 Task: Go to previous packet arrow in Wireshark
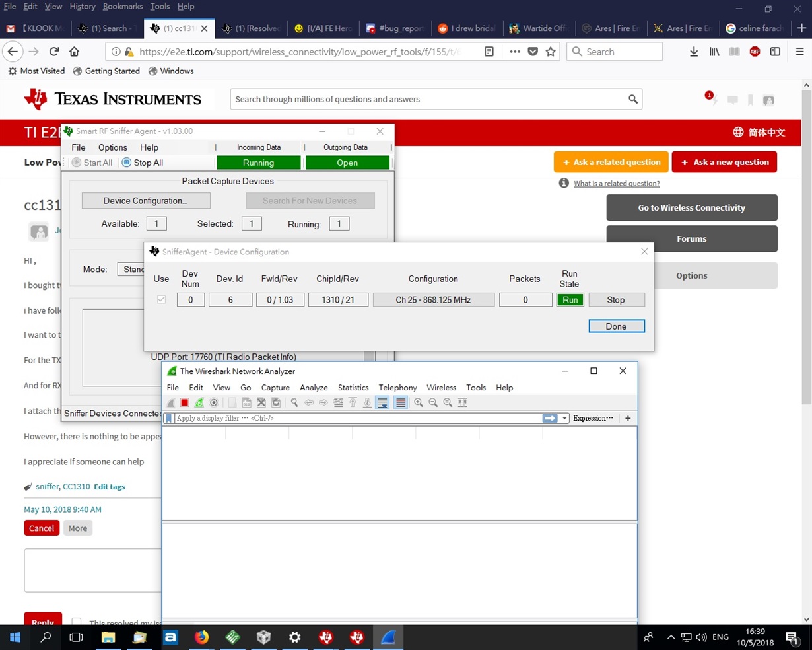coord(309,402)
